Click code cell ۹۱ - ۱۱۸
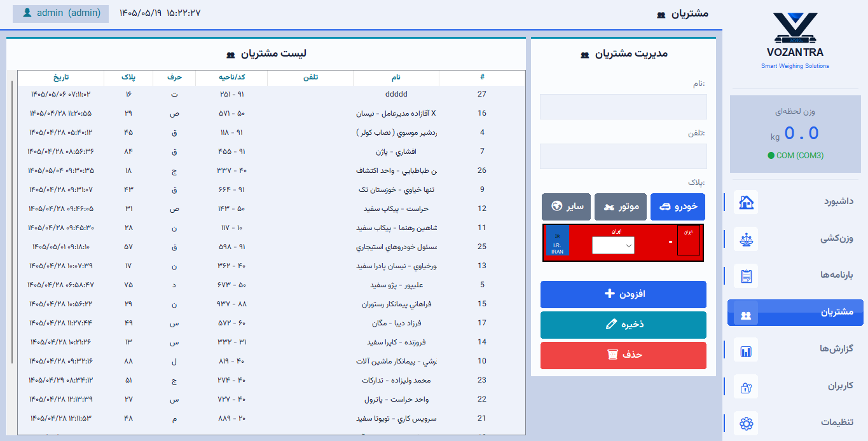868x441 pixels. point(232,132)
